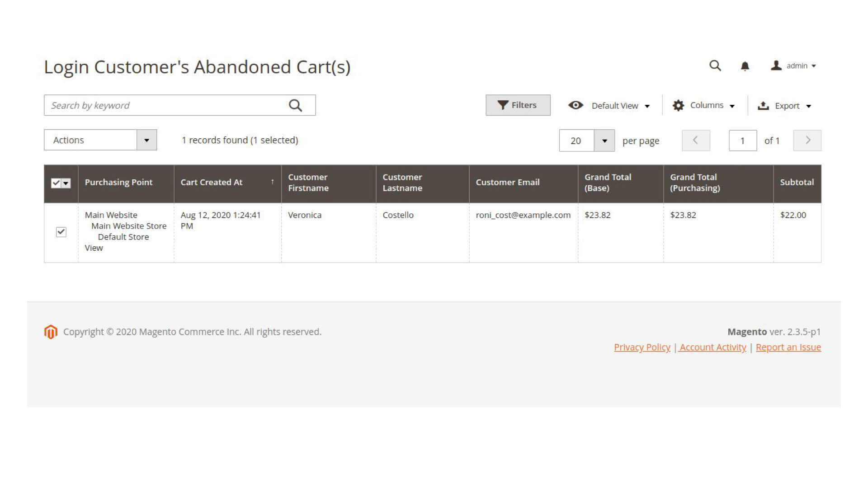Click the admin header search magnifier icon
Viewport: 868px width, 488px height.
pos(715,66)
